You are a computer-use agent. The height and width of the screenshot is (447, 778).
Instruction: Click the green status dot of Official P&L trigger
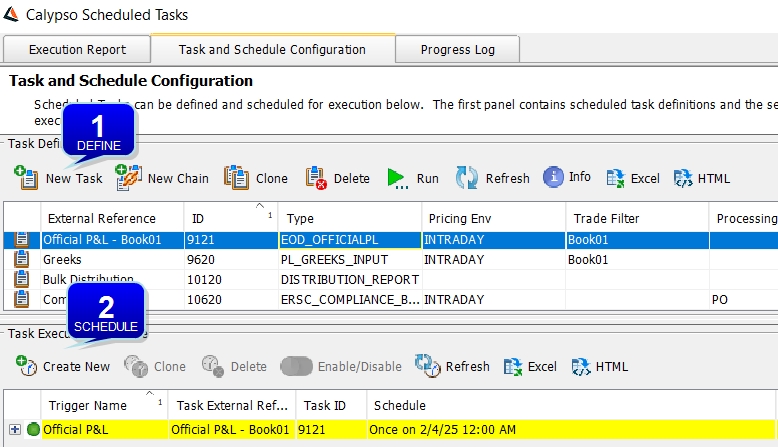33,429
